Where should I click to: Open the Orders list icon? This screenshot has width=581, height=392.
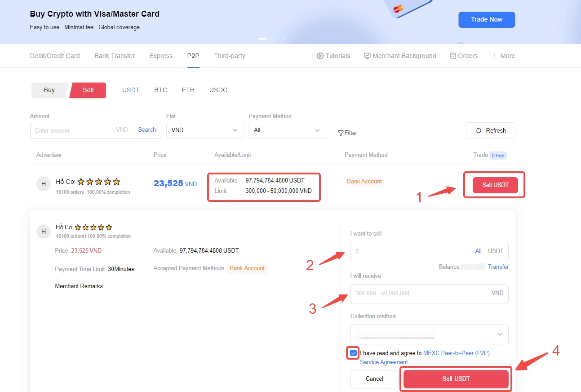pyautogui.click(x=453, y=56)
